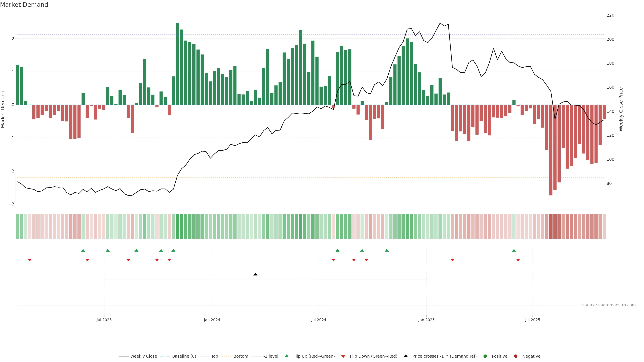The height and width of the screenshot is (362, 644).
Task: Click the black price-cross marker on the timeline
Action: coord(255,274)
